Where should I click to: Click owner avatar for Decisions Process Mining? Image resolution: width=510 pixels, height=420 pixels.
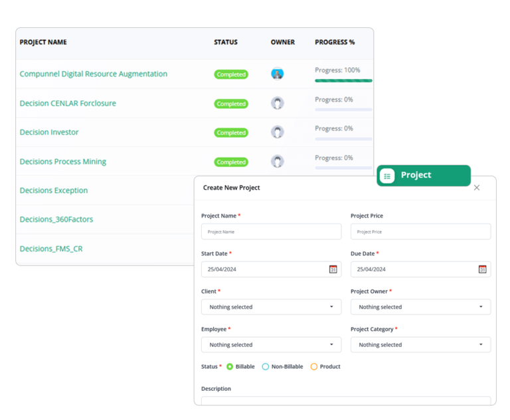277,161
